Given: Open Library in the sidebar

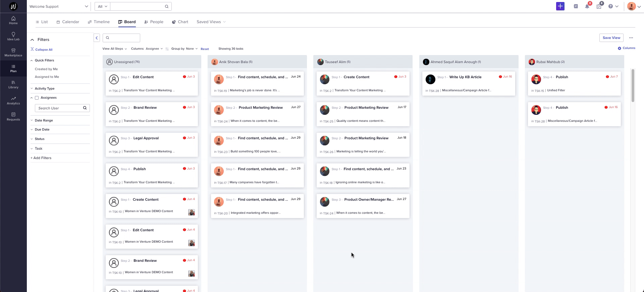Looking at the screenshot, I should [x=13, y=85].
